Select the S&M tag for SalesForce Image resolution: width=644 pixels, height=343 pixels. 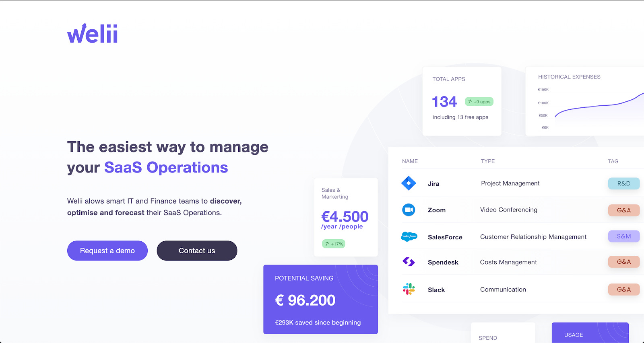pos(624,236)
